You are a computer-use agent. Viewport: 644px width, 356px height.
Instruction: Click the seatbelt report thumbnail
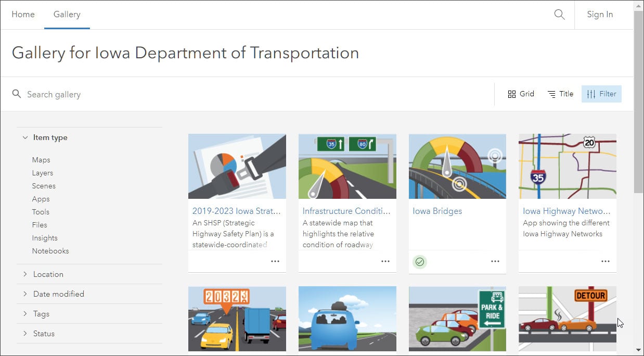tap(237, 167)
